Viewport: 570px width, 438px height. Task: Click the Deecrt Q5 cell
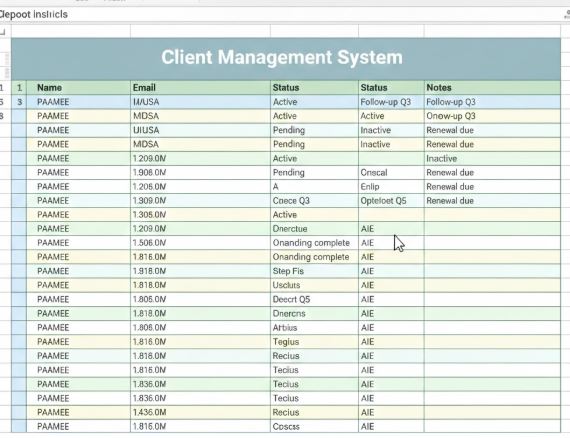pyautogui.click(x=314, y=300)
